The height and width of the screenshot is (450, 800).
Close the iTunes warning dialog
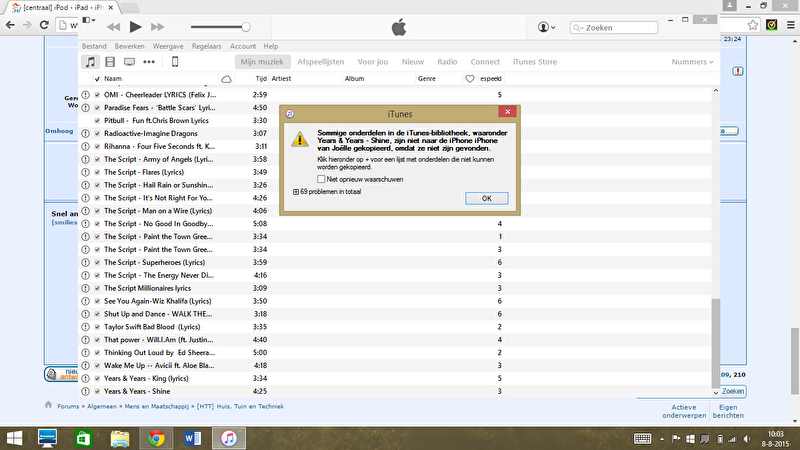coord(507,112)
